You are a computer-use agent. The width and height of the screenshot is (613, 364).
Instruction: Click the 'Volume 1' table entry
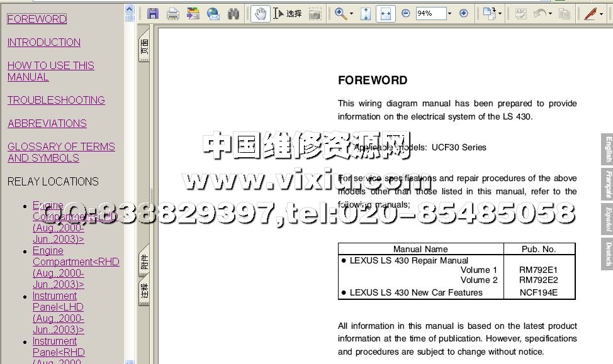tap(479, 270)
